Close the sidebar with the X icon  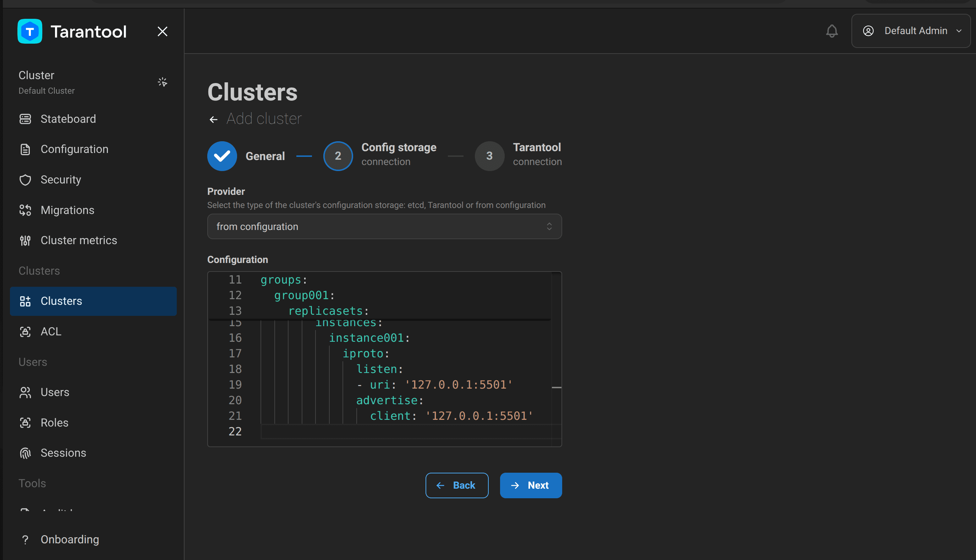pyautogui.click(x=162, y=32)
